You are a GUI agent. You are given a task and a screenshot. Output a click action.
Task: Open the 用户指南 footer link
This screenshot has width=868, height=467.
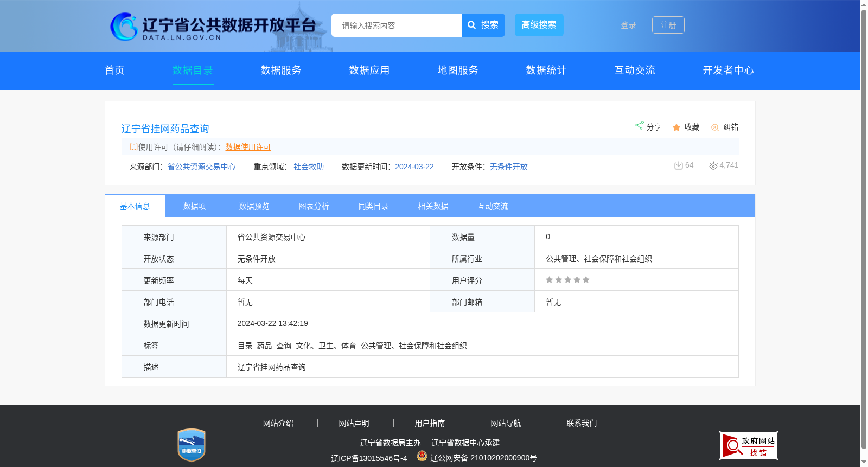(430, 423)
